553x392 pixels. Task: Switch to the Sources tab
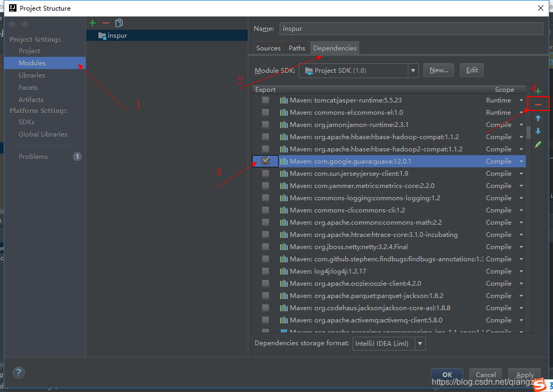coord(268,47)
